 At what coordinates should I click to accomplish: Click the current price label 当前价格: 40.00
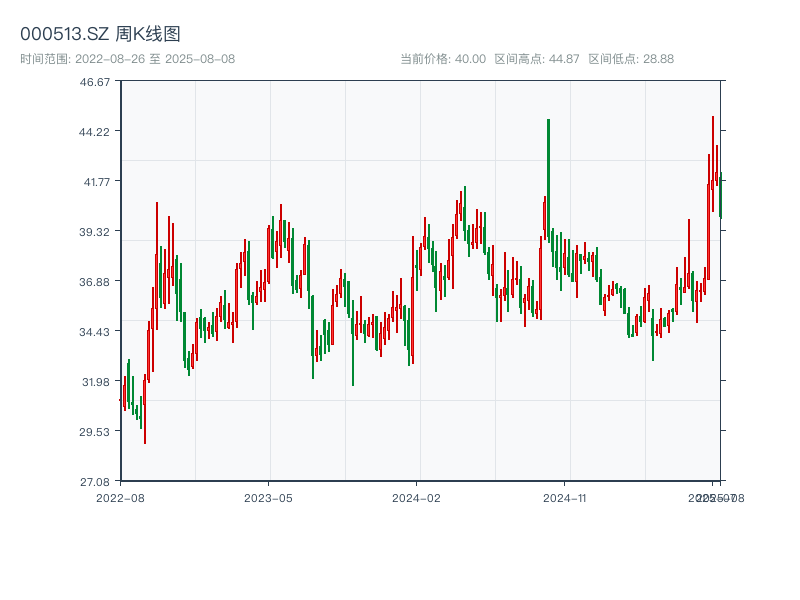(x=443, y=59)
